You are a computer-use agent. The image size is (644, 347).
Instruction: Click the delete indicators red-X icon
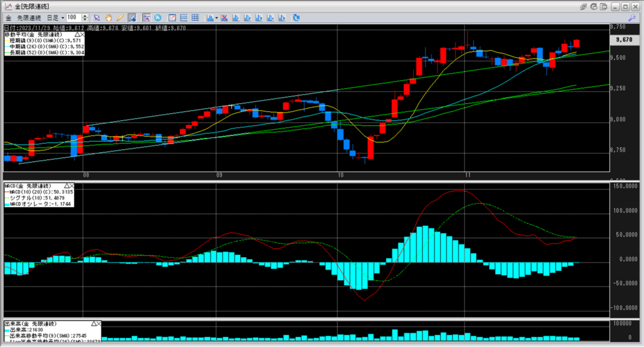point(225,18)
